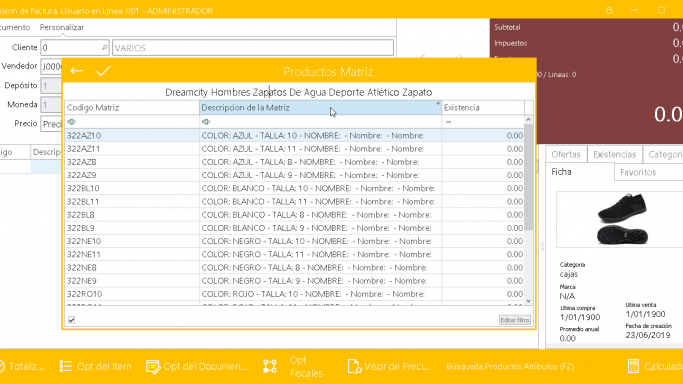
Task: Click the Editar filtro button
Action: 515,320
